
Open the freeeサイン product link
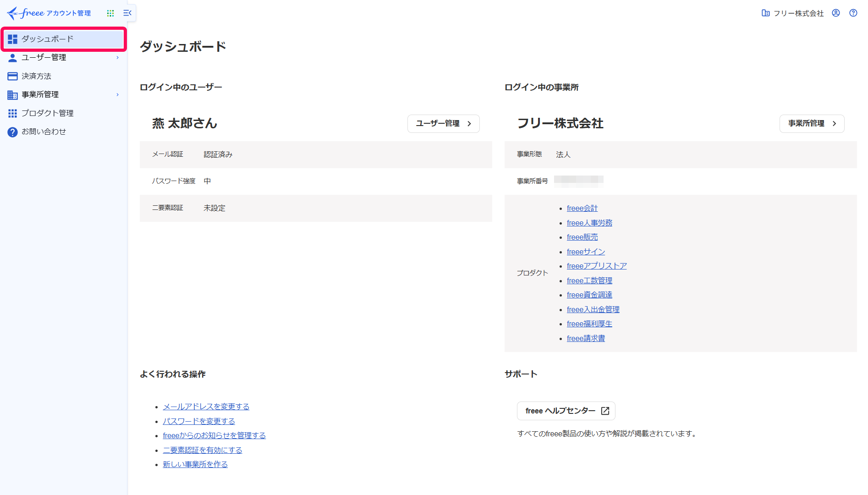tap(586, 252)
